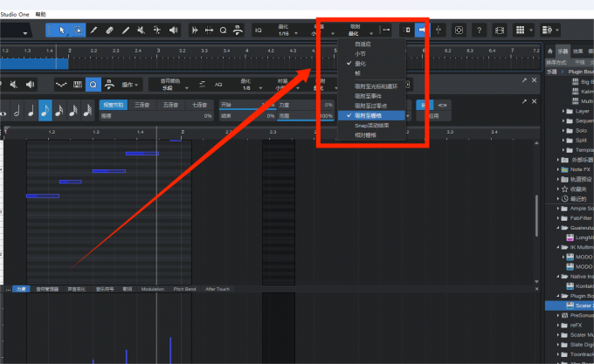Image resolution: width=594 pixels, height=364 pixels.
Task: Switch to the Pitch Bend tab
Action: click(184, 288)
